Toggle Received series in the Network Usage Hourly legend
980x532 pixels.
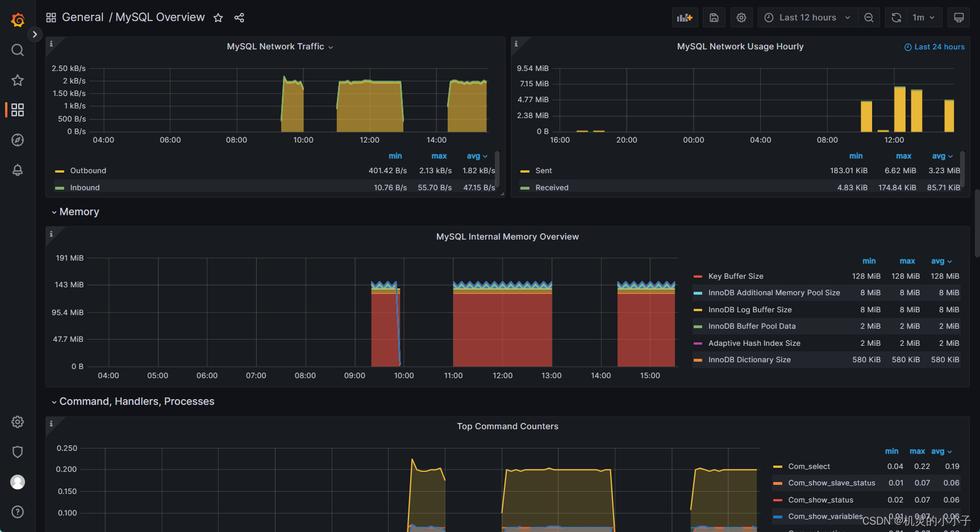coord(552,187)
